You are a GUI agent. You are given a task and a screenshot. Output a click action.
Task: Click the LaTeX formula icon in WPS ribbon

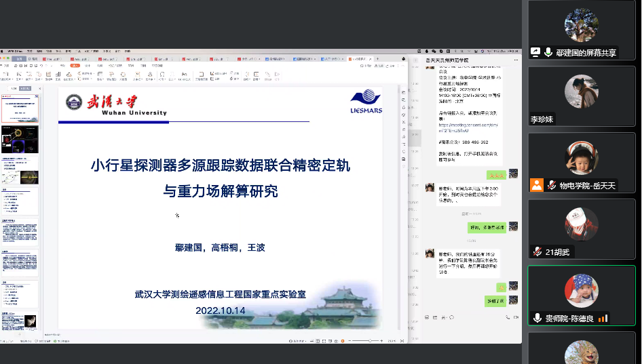(184, 76)
